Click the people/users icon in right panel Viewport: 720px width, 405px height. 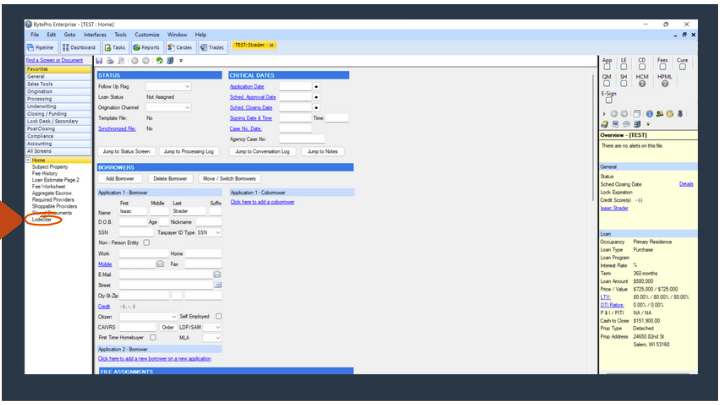[659, 114]
